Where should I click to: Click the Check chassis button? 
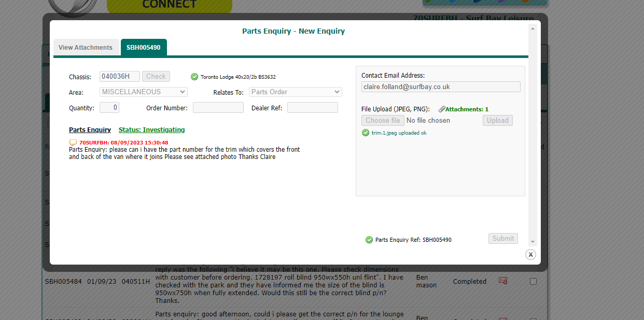[156, 77]
